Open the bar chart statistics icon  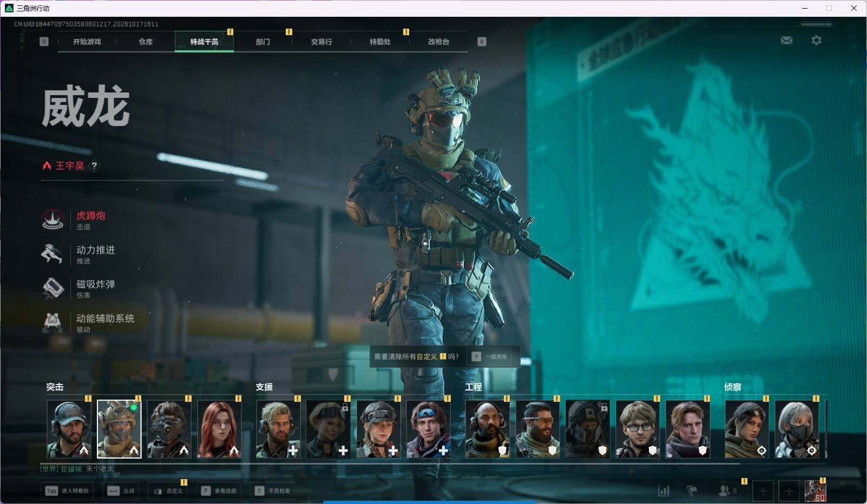click(664, 490)
